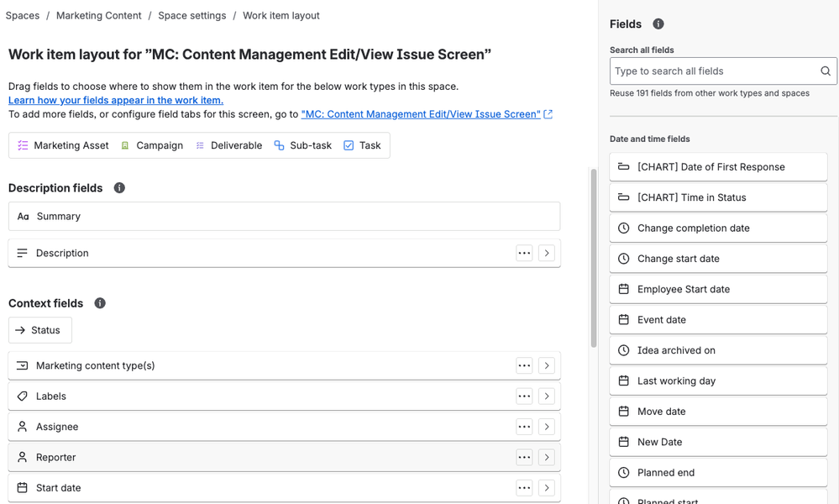Expand the Assignee field row

(x=547, y=427)
